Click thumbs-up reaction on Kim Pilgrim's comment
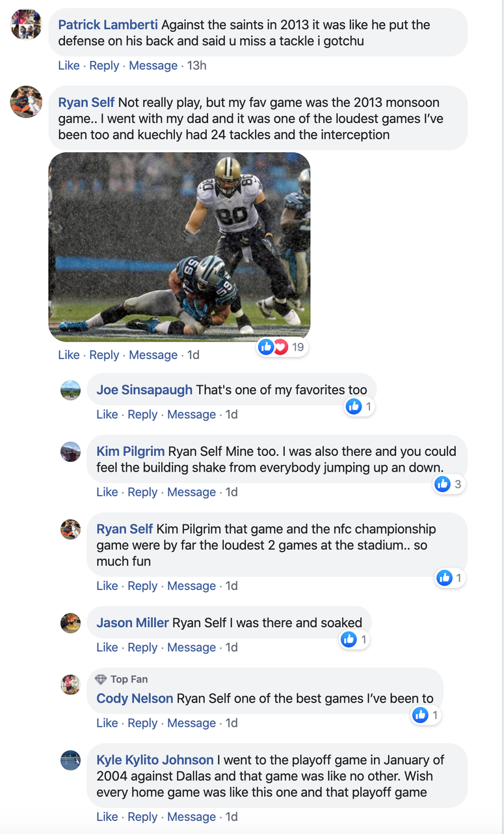Viewport: 504px width, 834px height. point(443,484)
